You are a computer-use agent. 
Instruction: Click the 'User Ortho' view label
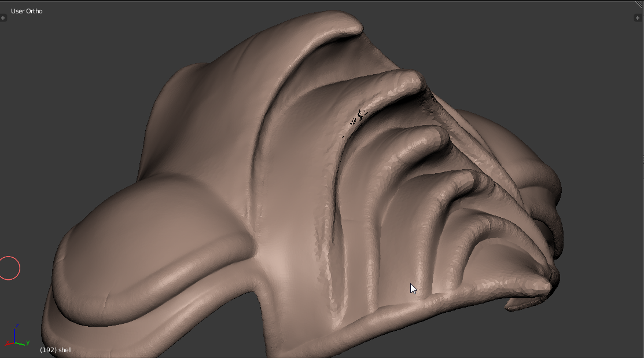tap(27, 11)
